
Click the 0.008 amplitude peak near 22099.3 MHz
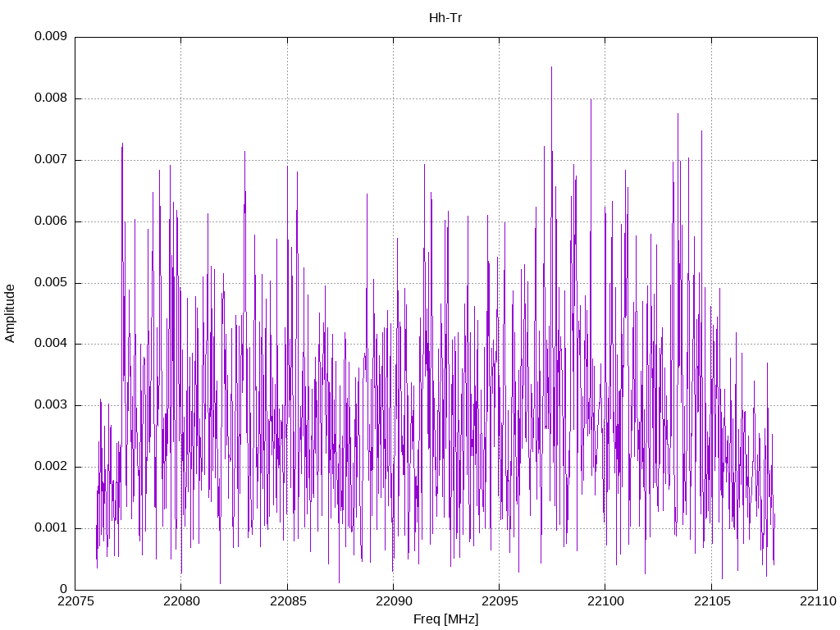click(x=591, y=100)
